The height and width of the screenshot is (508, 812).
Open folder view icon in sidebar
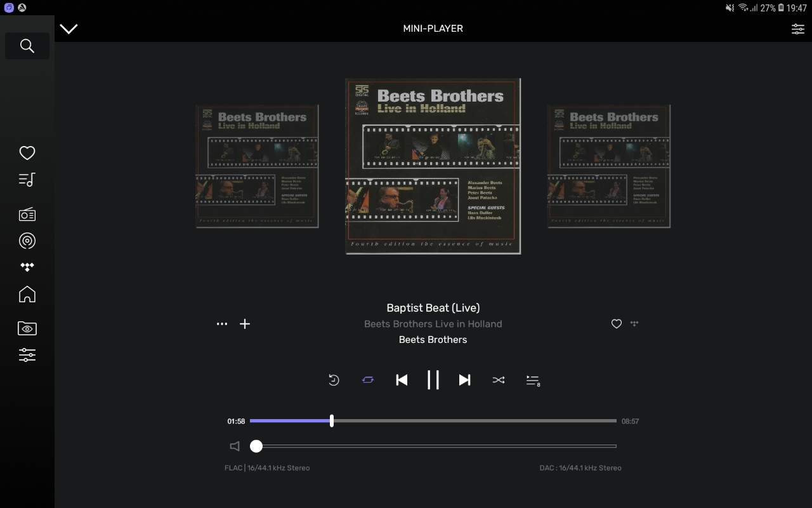click(x=27, y=328)
